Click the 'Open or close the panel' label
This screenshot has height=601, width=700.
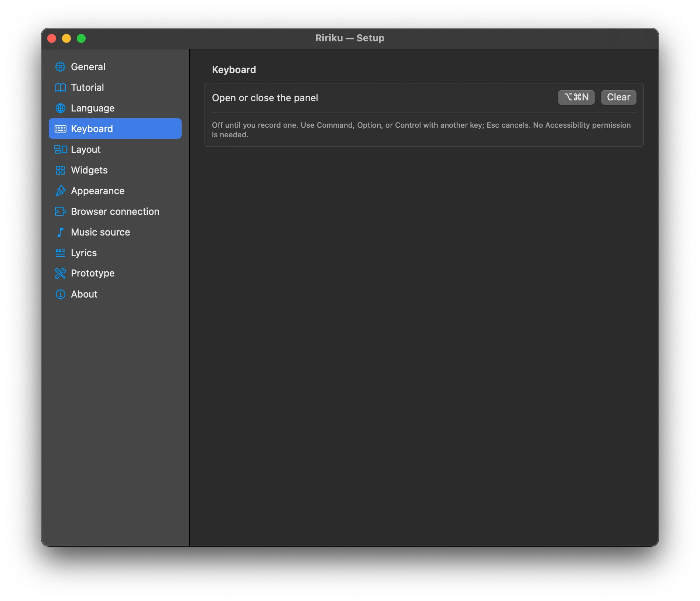[265, 98]
